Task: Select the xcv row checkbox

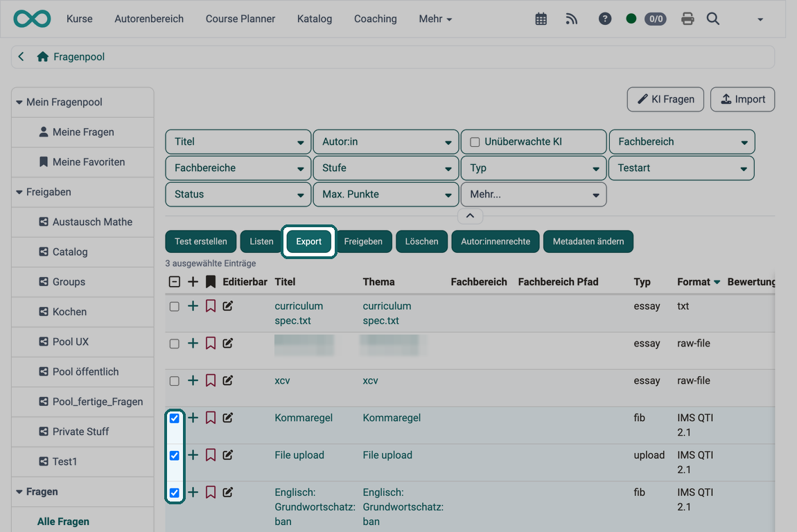Action: (x=175, y=381)
